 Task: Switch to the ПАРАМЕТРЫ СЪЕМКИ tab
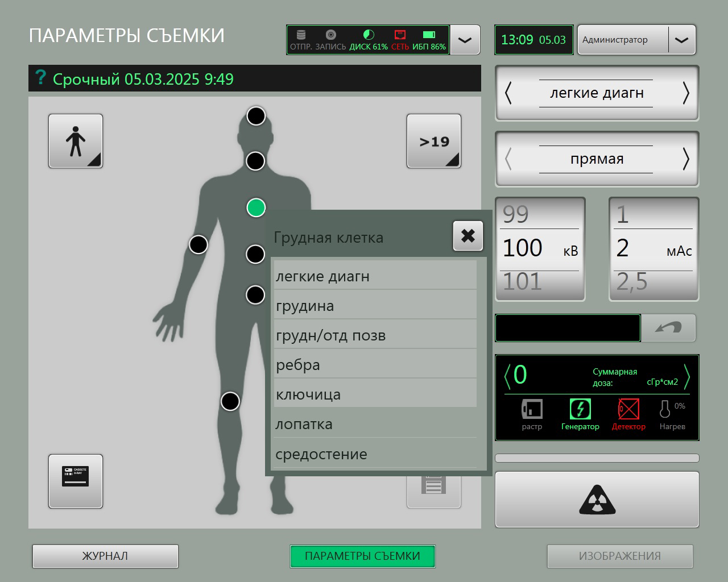(362, 556)
